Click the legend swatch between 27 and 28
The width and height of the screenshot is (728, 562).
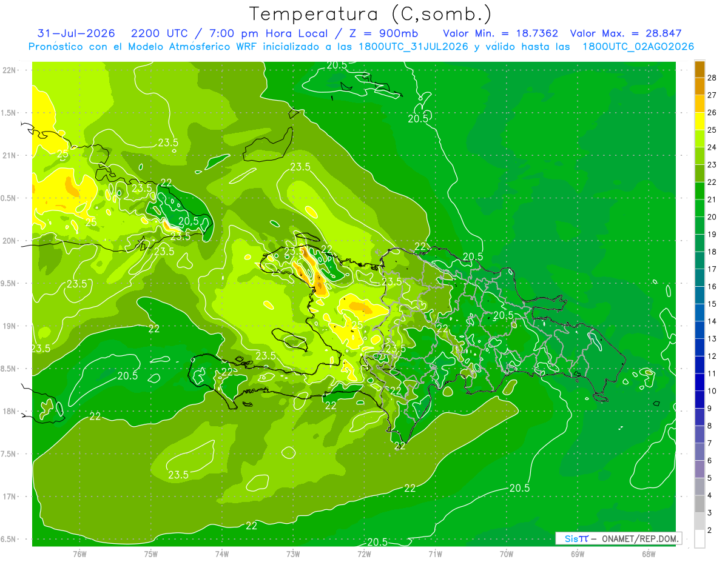pos(699,86)
